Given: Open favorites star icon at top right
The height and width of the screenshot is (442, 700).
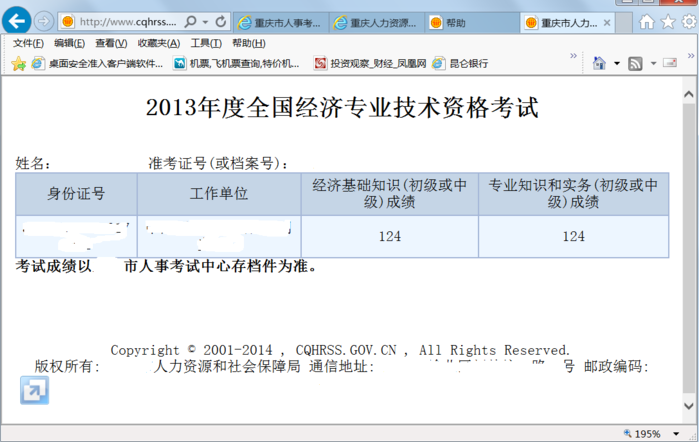Looking at the screenshot, I should point(668,21).
